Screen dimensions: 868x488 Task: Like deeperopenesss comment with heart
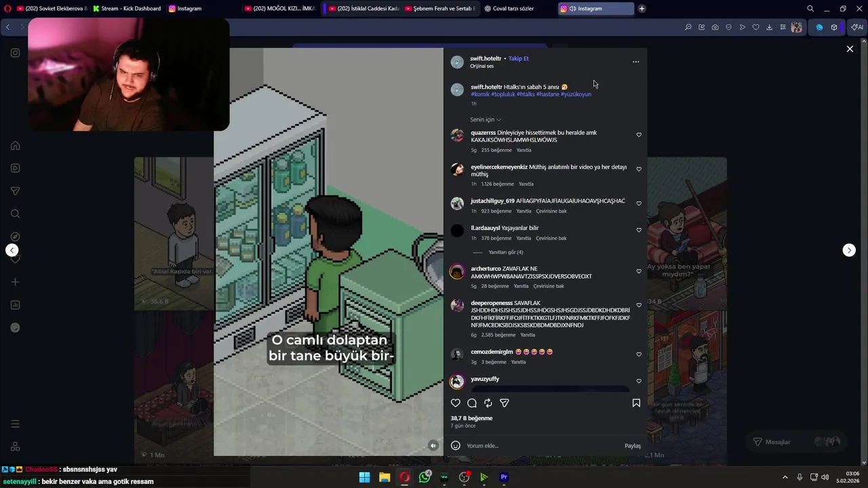(x=639, y=305)
